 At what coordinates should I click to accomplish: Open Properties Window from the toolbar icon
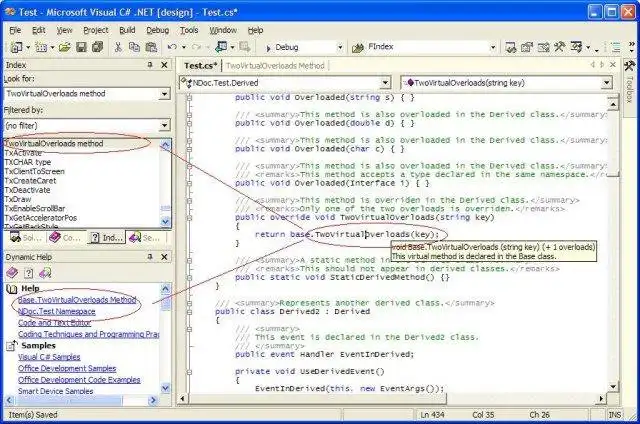pos(527,48)
